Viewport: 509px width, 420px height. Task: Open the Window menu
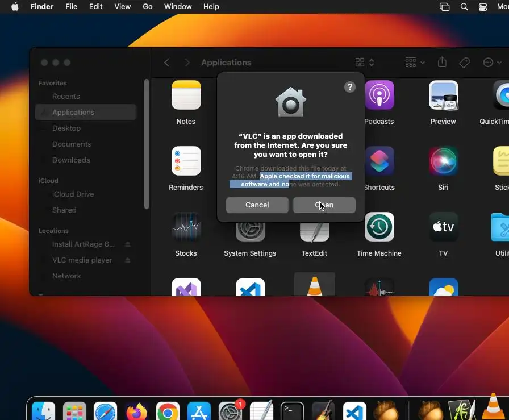(x=178, y=6)
